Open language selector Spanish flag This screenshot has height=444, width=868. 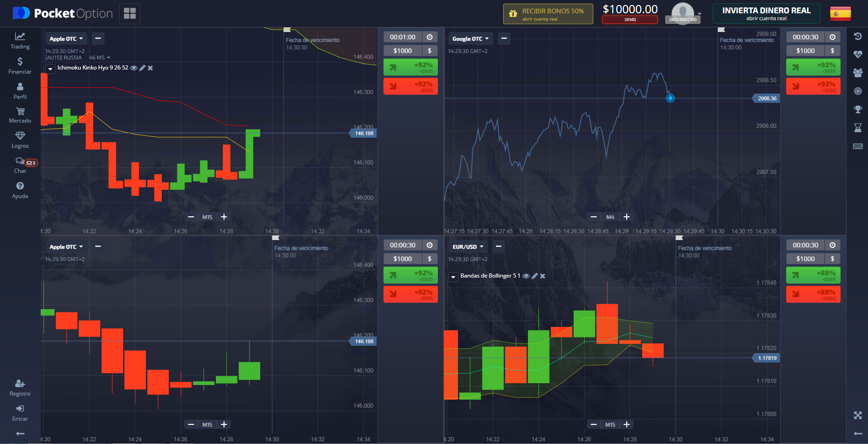[x=840, y=13]
